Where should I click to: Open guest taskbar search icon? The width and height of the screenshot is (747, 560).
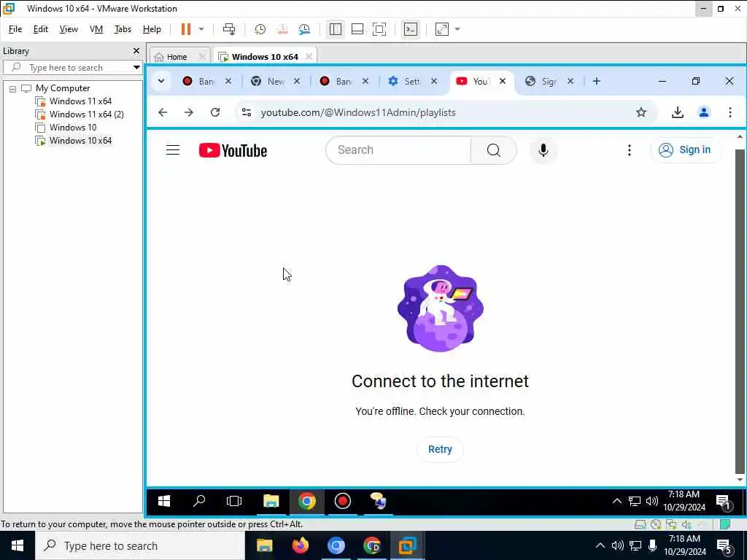coord(199,501)
